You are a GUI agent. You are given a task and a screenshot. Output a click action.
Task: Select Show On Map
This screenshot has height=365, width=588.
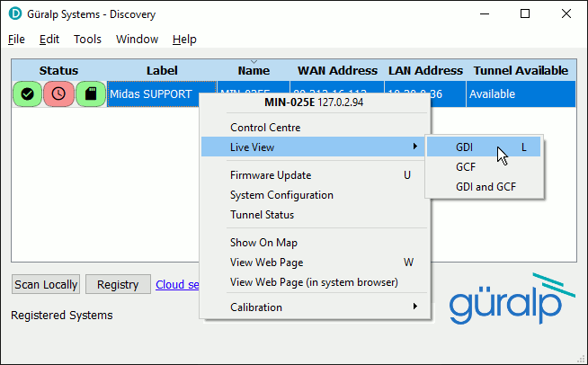coord(316,243)
